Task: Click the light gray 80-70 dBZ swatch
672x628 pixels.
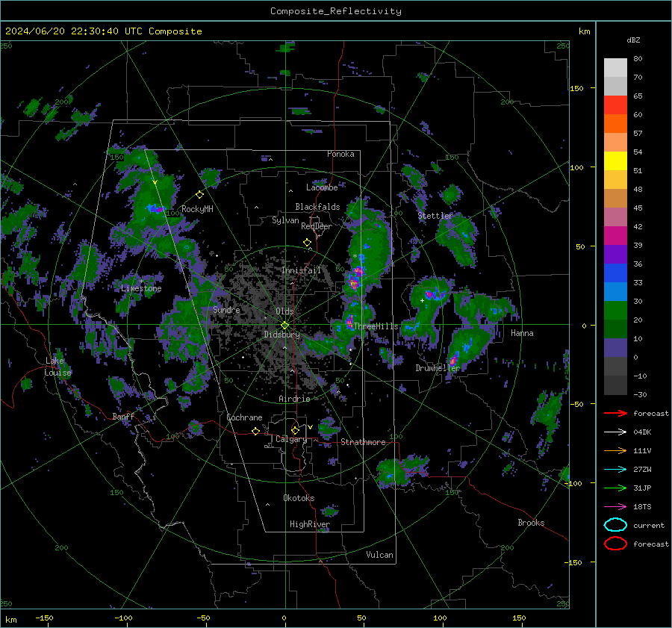Action: pos(615,68)
